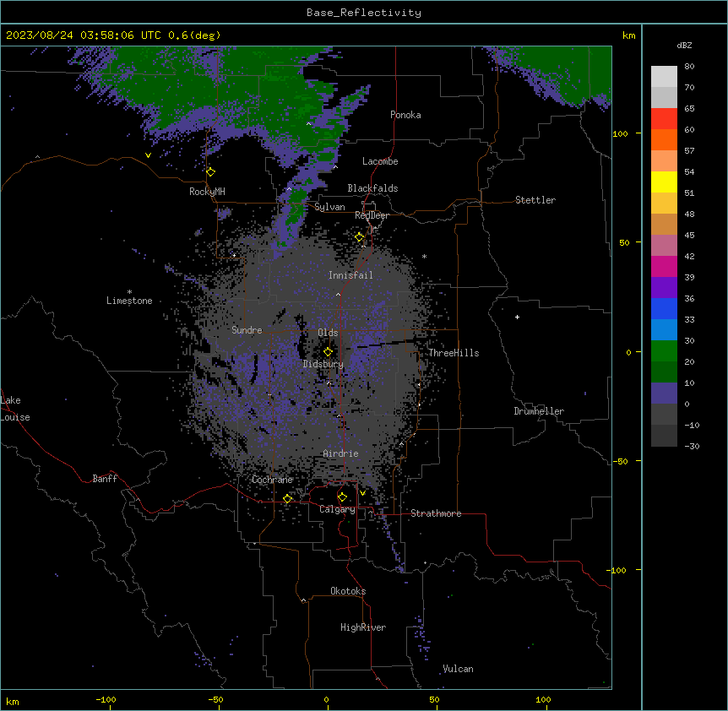728x711 pixels.
Task: Click the Blackfalds city label
Action: pyautogui.click(x=372, y=188)
